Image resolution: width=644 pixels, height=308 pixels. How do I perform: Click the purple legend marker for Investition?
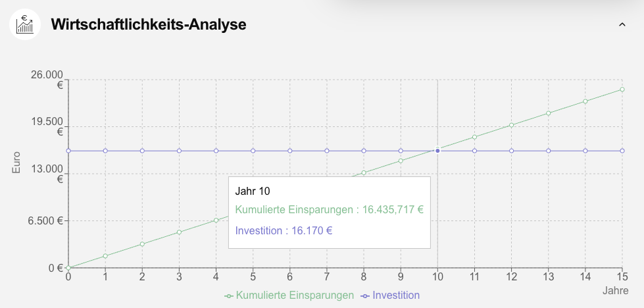[x=366, y=295]
